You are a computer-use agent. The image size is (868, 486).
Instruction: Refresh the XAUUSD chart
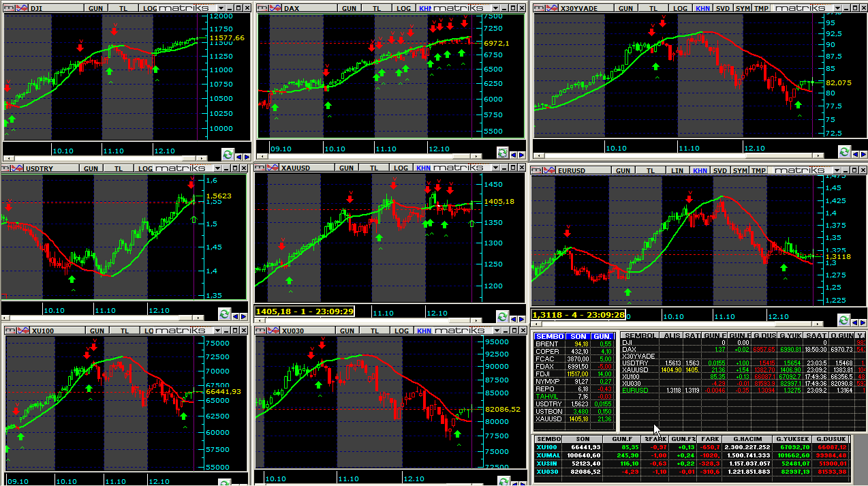point(503,316)
